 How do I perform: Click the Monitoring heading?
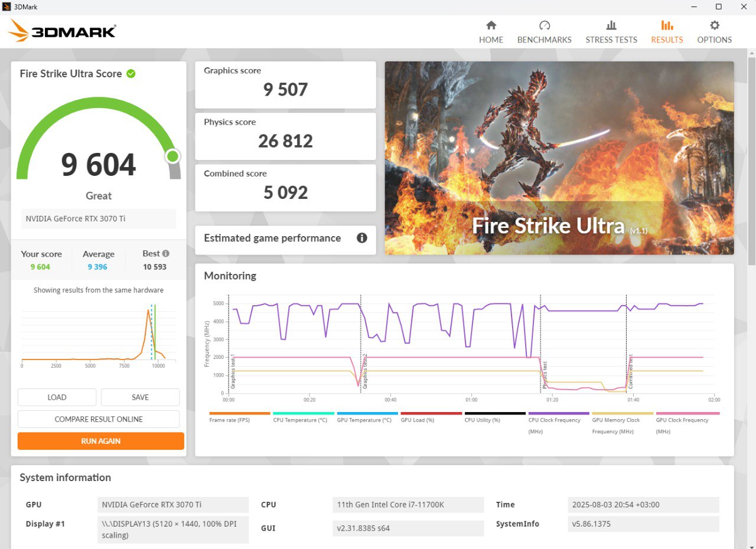pyautogui.click(x=230, y=276)
